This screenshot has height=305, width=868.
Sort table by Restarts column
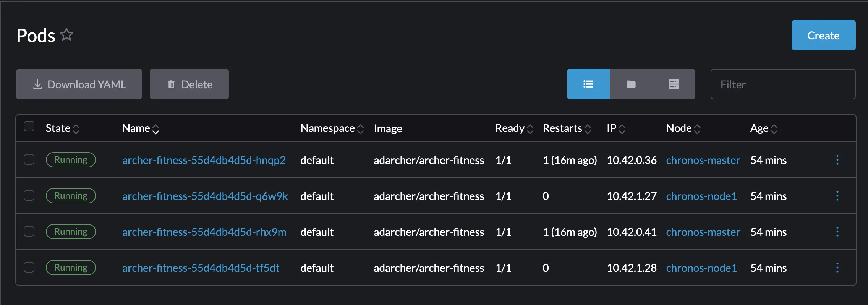[567, 128]
